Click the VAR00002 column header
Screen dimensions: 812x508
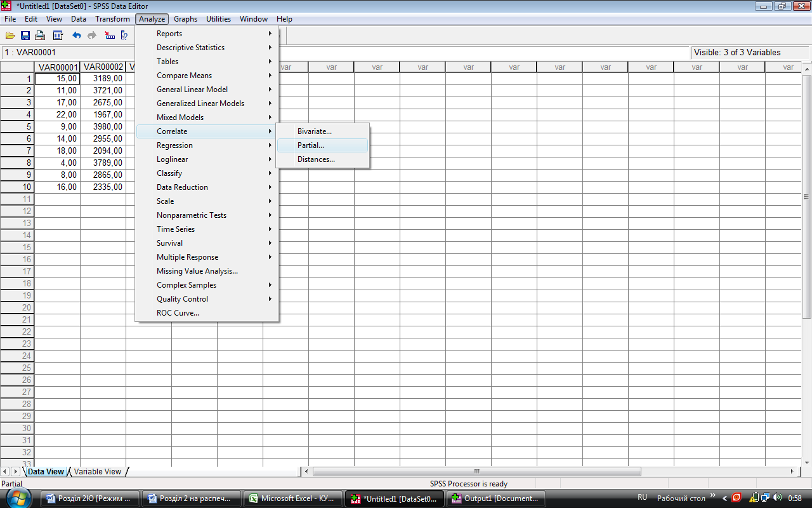103,67
